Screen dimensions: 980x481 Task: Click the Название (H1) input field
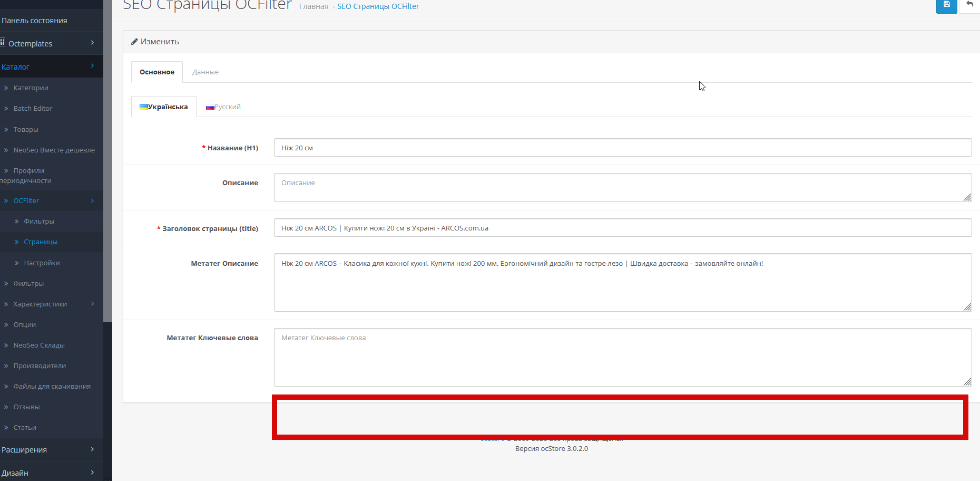pyautogui.click(x=623, y=148)
